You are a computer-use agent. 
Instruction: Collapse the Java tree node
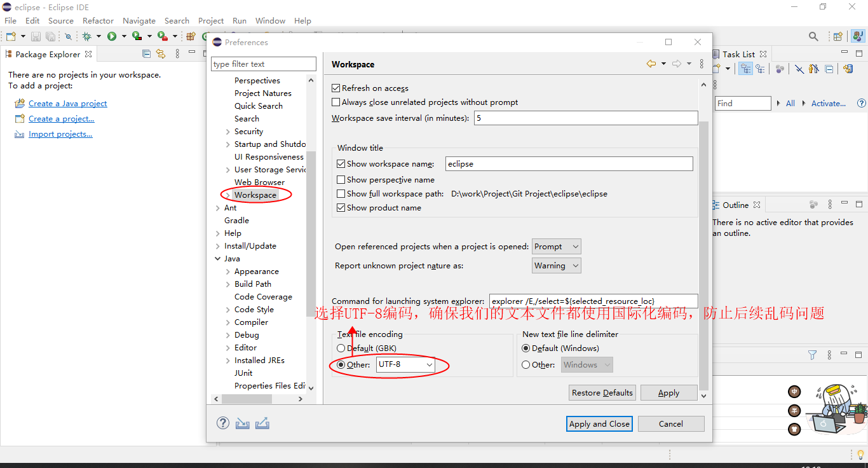[218, 259]
